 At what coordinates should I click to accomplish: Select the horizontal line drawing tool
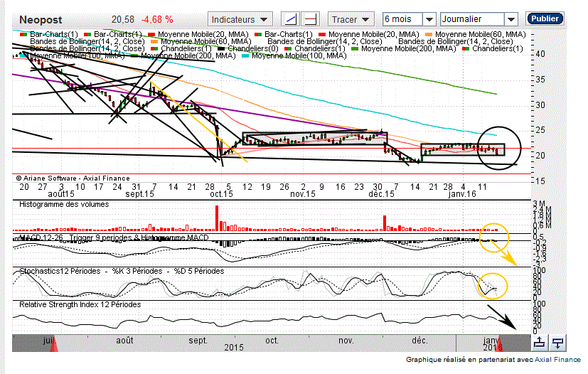310,19
